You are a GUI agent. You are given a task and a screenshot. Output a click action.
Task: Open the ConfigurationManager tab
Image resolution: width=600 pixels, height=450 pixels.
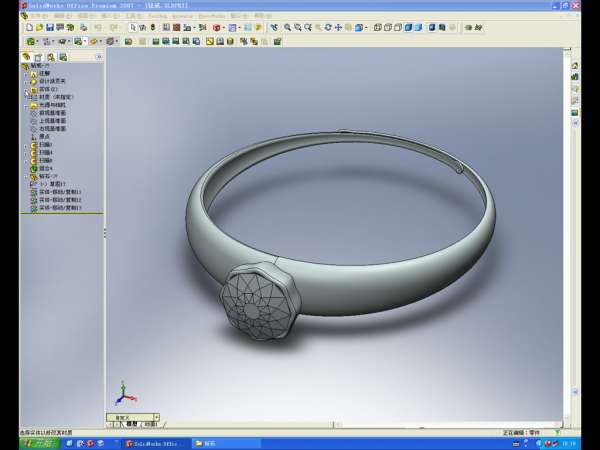click(x=51, y=57)
